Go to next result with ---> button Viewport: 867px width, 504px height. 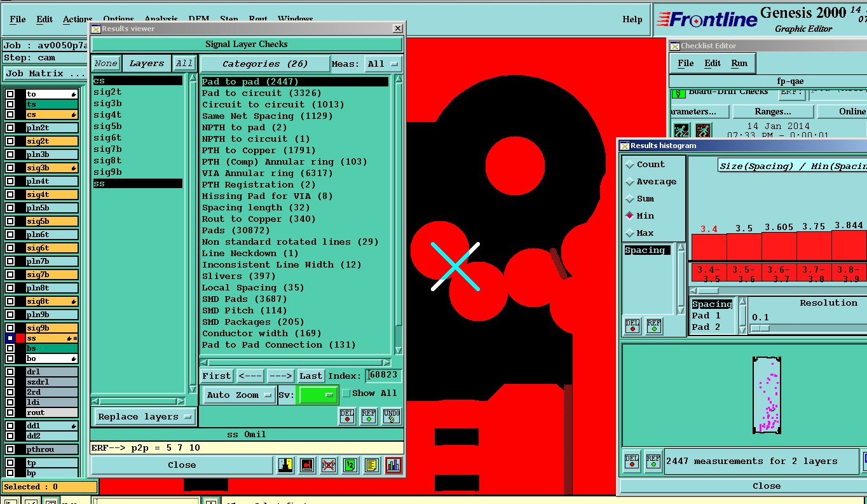coord(280,376)
